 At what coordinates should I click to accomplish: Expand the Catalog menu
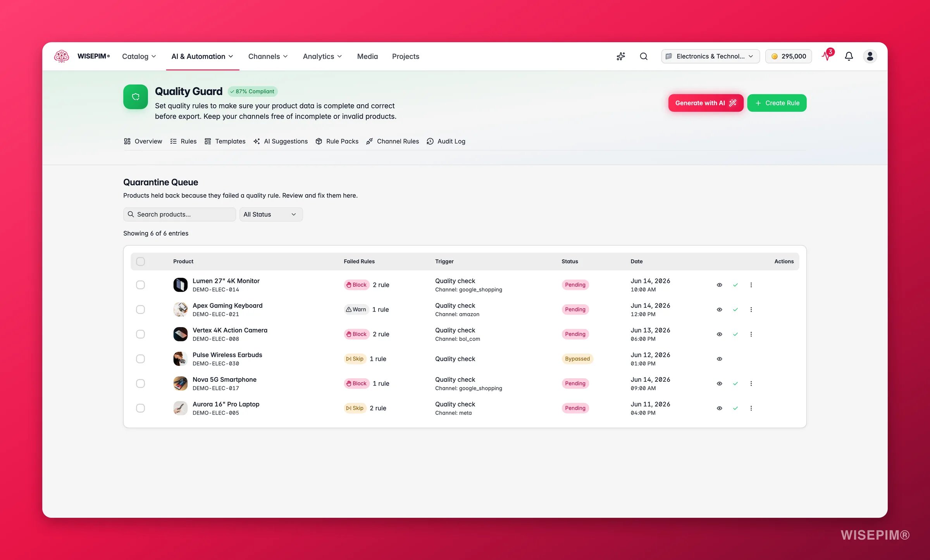pos(139,56)
